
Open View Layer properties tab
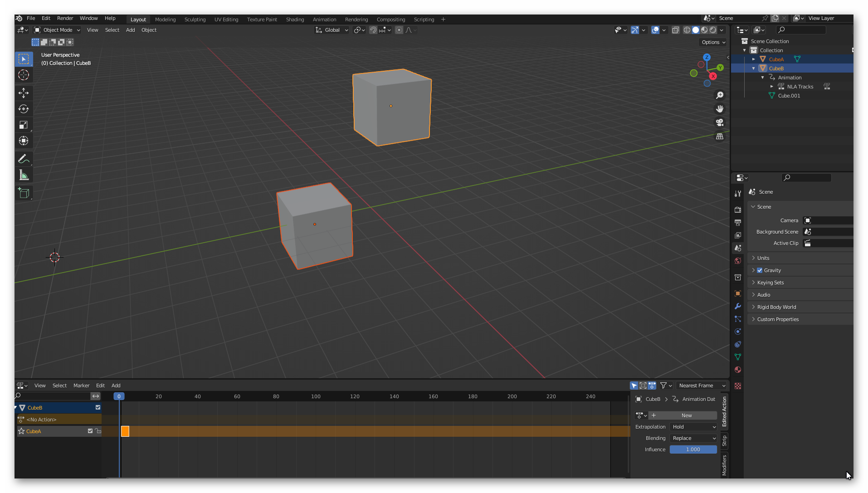tap(738, 235)
